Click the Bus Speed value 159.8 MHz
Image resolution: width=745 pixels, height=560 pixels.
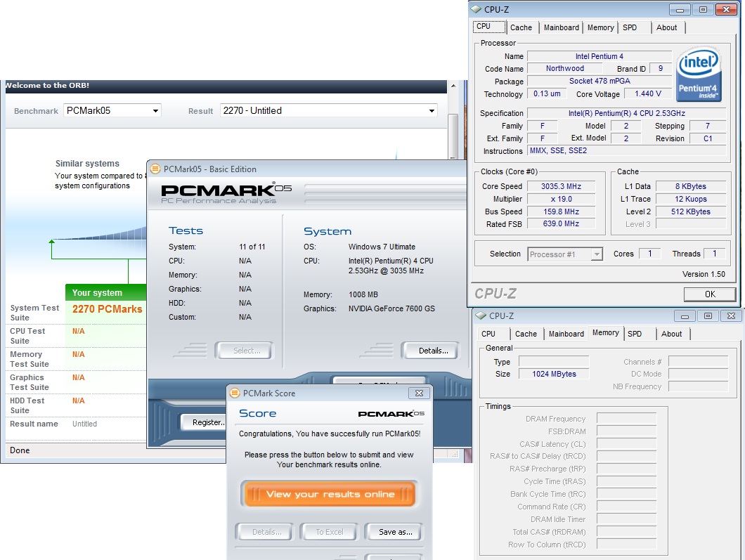tap(561, 211)
